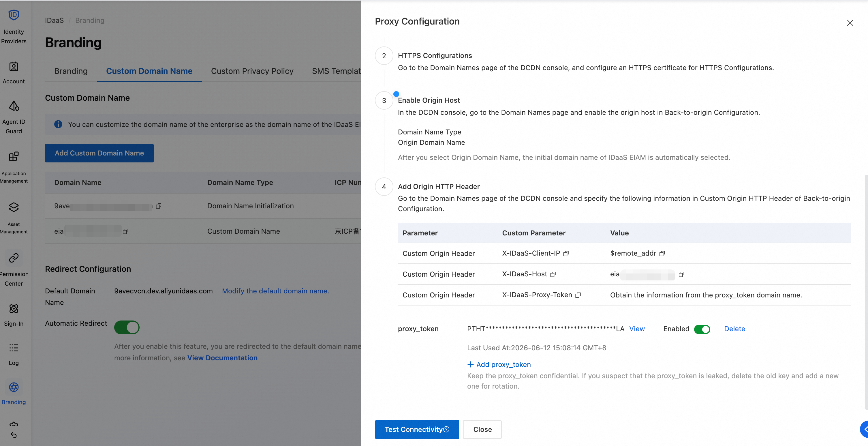Click Modify the default domain name link
This screenshot has width=868, height=446.
tap(275, 291)
